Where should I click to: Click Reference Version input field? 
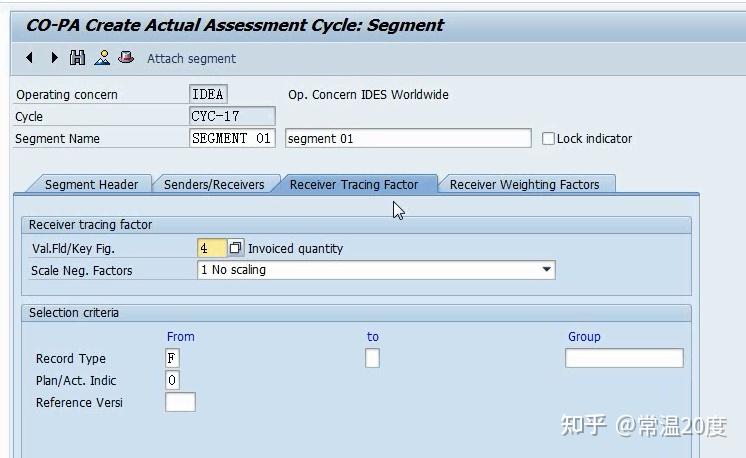180,402
